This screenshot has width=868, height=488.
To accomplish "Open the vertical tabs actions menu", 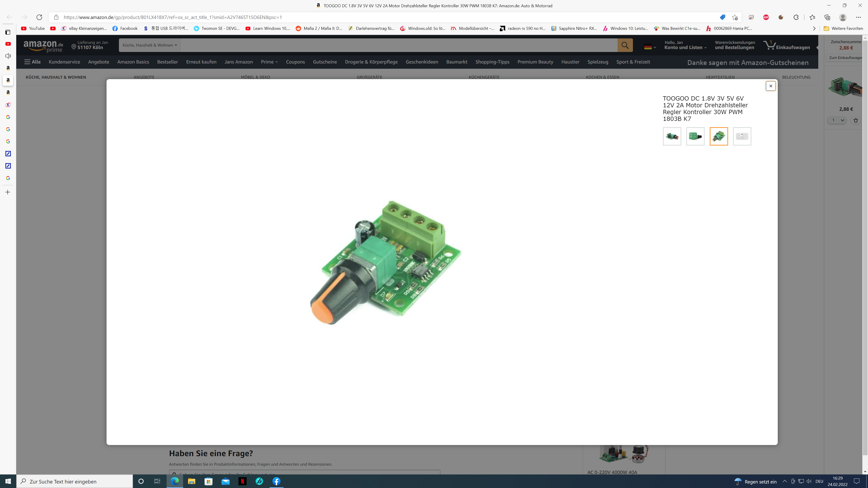I will 8,32.
